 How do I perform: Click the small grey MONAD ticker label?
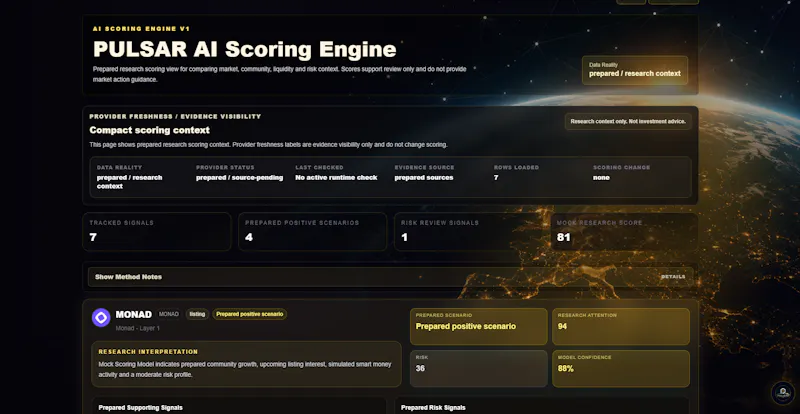point(169,314)
